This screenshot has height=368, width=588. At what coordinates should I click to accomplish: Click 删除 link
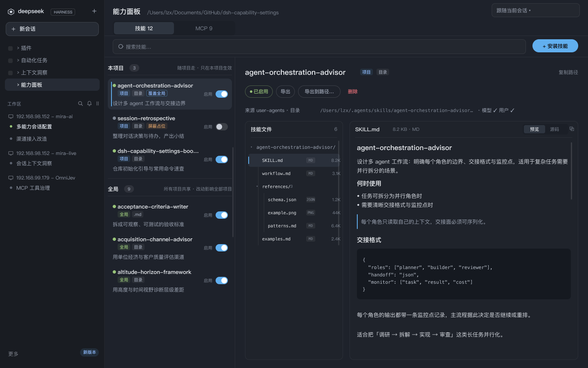(352, 92)
